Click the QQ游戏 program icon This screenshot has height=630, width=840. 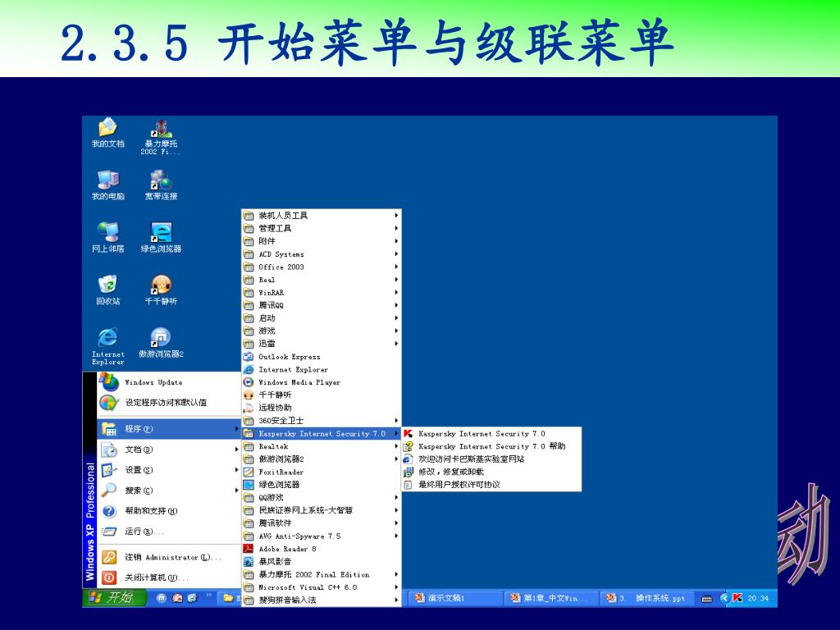(248, 498)
